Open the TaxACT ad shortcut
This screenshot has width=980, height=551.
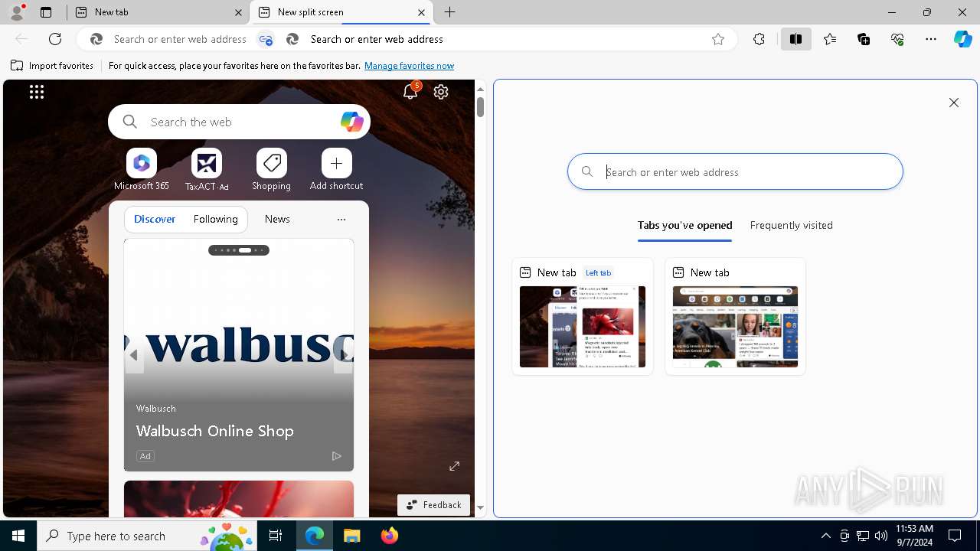tap(207, 170)
